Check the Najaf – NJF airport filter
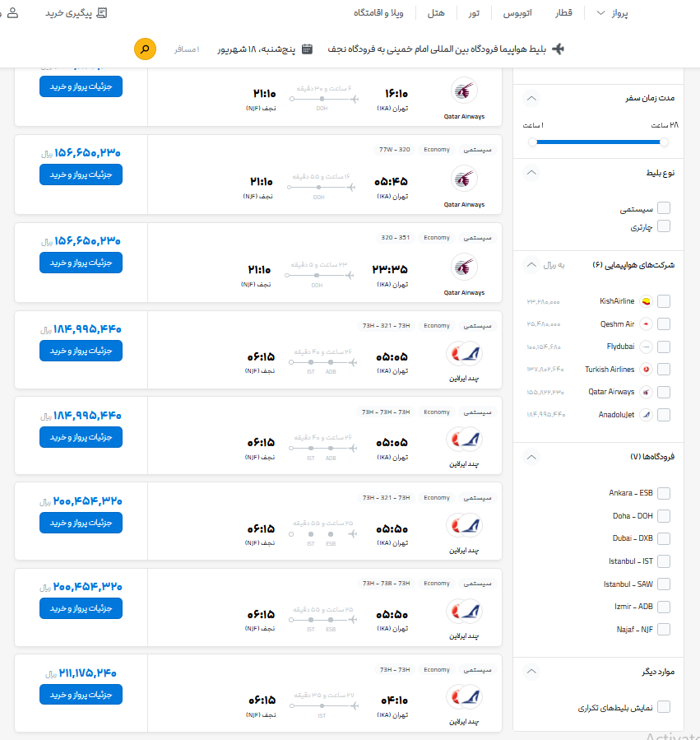 (x=665, y=629)
